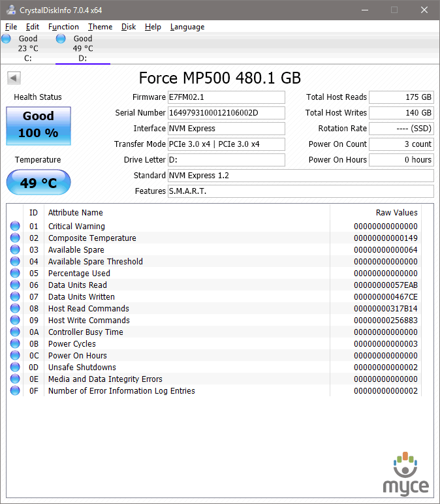Select the Host Write Commands attribute name
Image resolution: width=440 pixels, height=504 pixels.
(89, 321)
